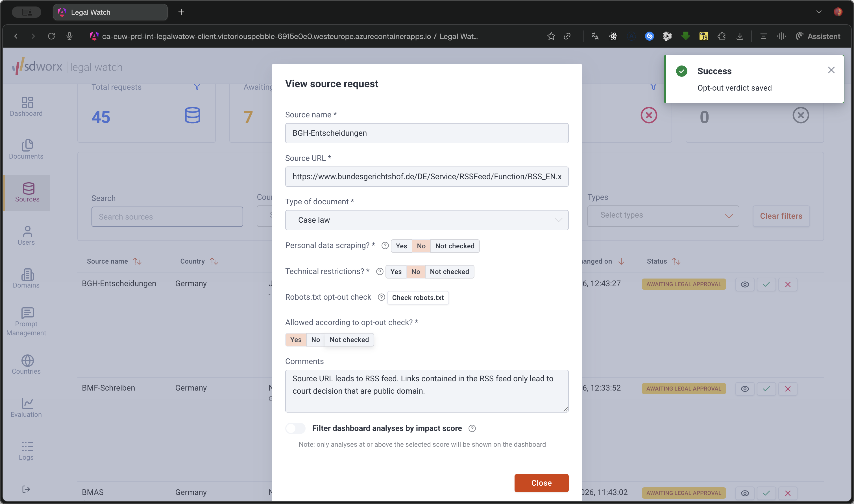Open the Documents sidebar item

[26, 150]
